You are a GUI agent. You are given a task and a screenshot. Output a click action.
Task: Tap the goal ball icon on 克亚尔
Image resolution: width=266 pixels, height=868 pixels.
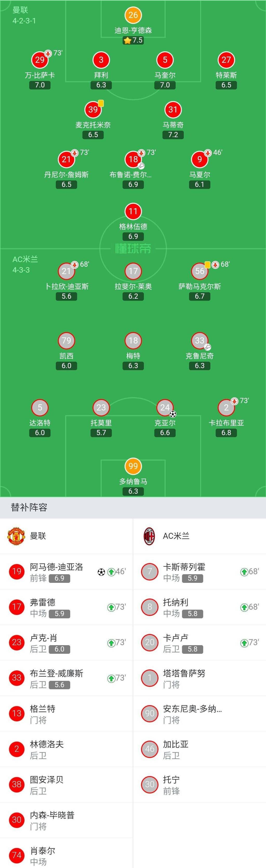pyautogui.click(x=172, y=414)
